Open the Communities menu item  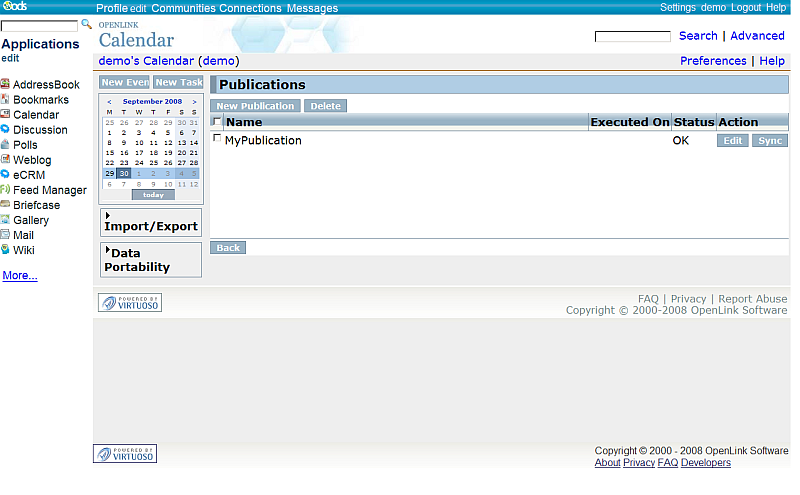(183, 8)
